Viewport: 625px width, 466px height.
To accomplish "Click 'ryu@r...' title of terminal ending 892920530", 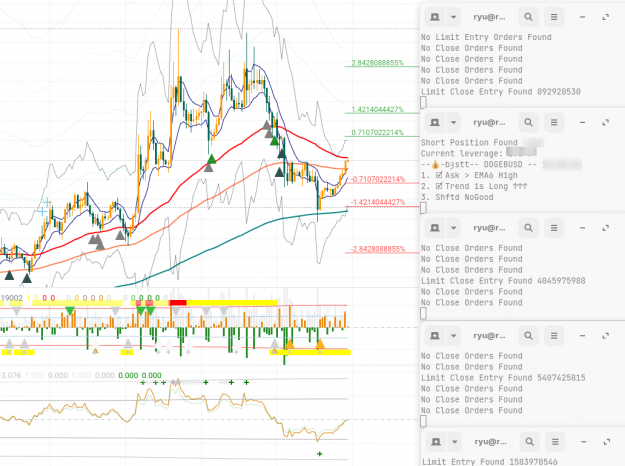I will point(489,17).
